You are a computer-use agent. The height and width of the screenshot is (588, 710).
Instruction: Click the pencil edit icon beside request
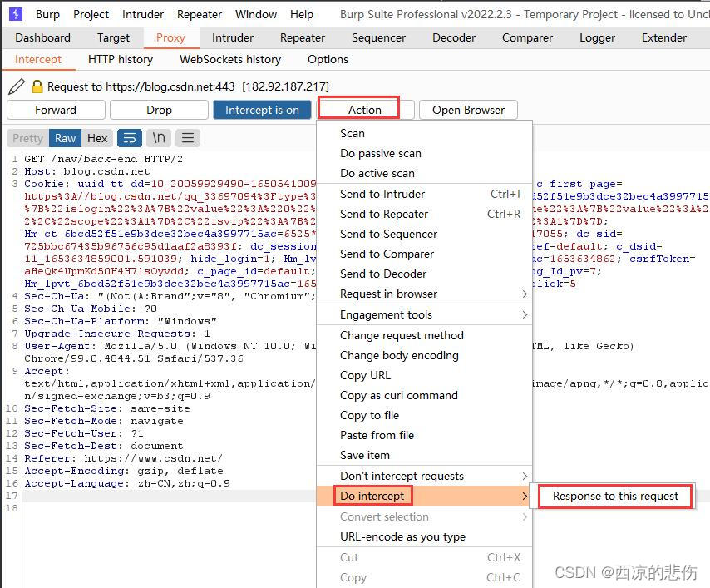tap(17, 86)
